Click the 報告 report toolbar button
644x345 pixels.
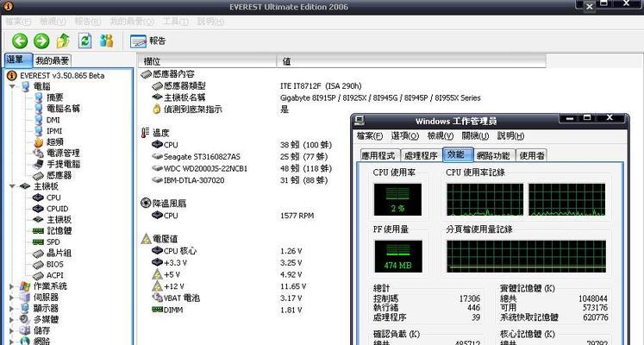(x=148, y=41)
